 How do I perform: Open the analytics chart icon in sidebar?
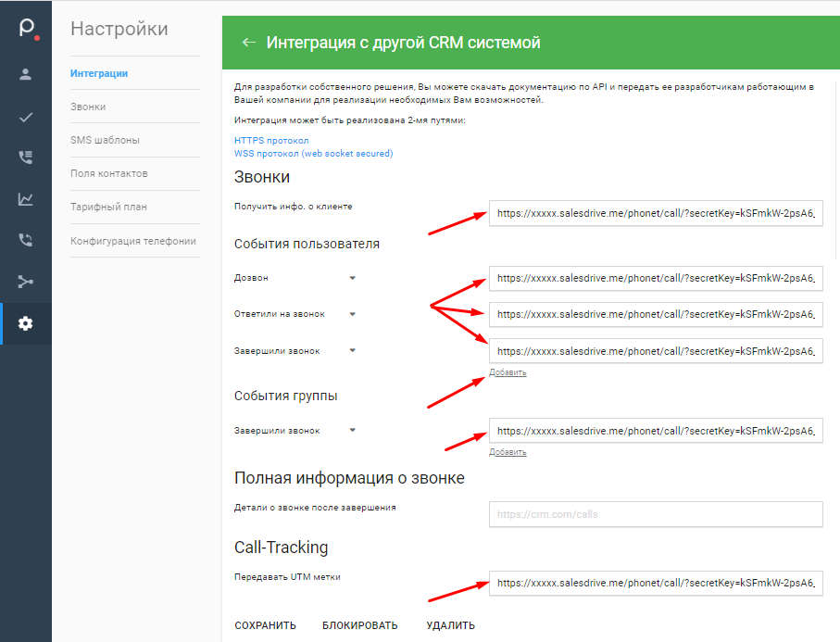pyautogui.click(x=26, y=199)
